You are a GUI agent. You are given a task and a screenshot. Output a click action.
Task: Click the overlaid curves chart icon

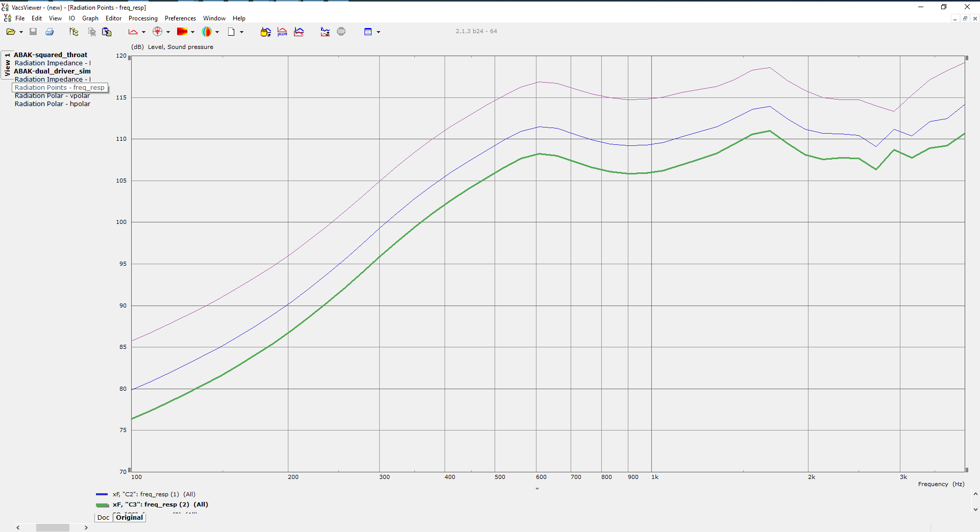(299, 32)
